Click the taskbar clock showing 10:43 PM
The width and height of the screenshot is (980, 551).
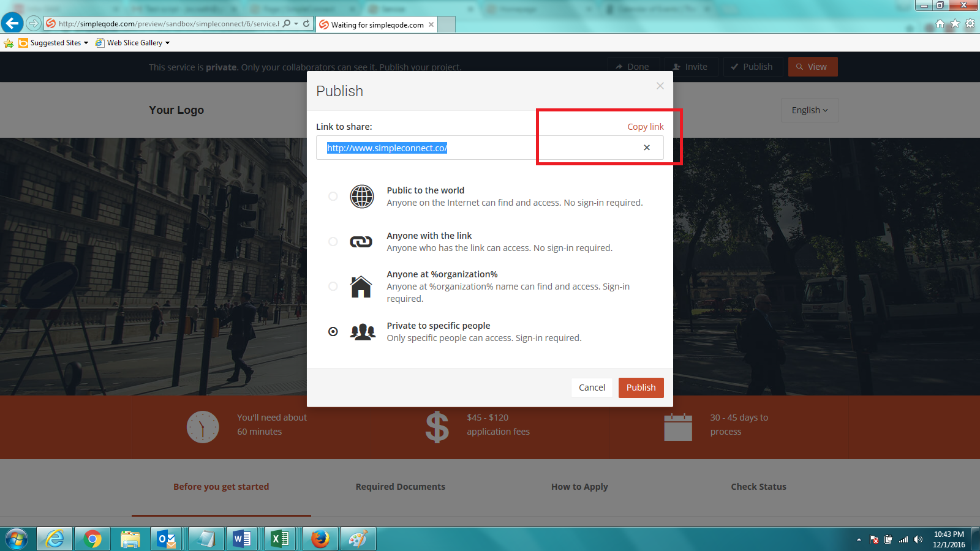point(949,539)
